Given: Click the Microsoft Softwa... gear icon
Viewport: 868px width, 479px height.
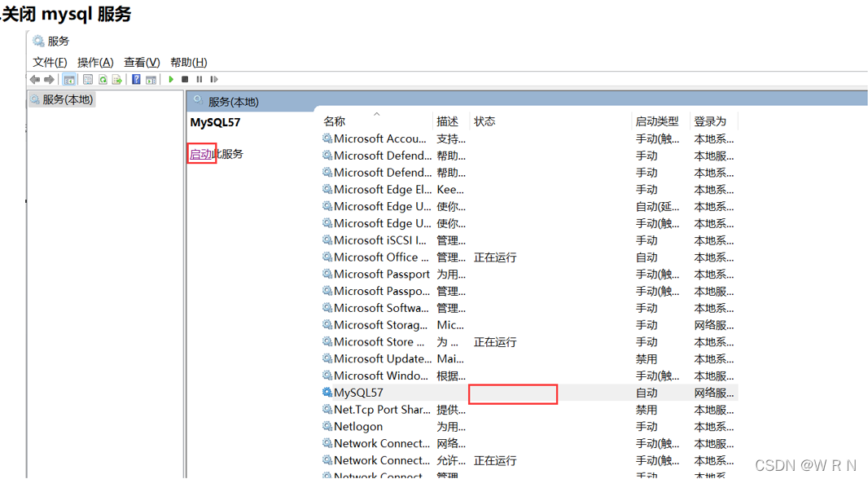Looking at the screenshot, I should 327,307.
